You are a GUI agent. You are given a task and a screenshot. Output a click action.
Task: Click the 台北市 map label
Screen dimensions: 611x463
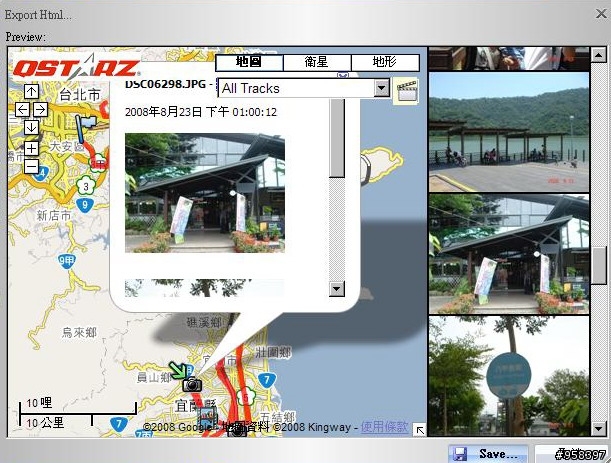click(x=79, y=95)
